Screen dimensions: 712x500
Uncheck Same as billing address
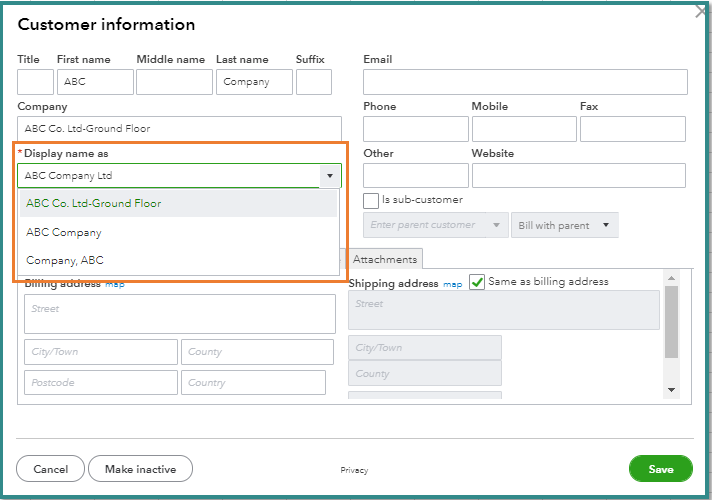477,282
